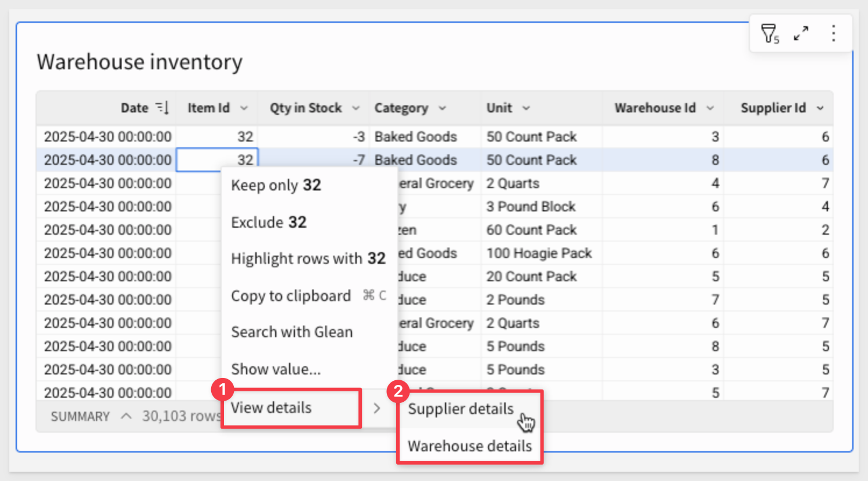
Task: Click the Date column sort icon
Action: coord(162,108)
